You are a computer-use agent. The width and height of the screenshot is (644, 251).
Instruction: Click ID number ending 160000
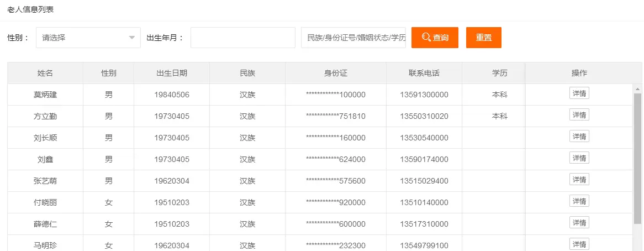click(x=336, y=138)
